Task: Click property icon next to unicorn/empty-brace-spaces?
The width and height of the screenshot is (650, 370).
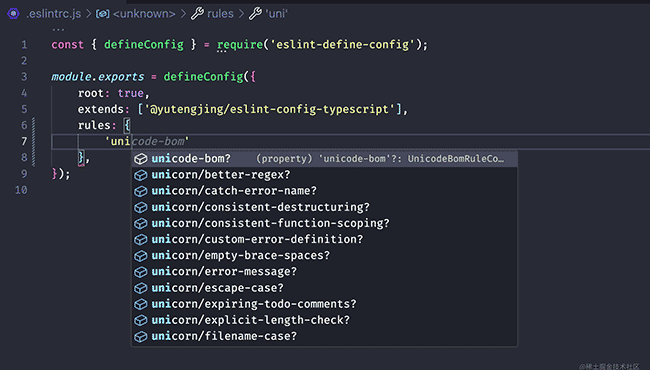Action: pyautogui.click(x=141, y=256)
